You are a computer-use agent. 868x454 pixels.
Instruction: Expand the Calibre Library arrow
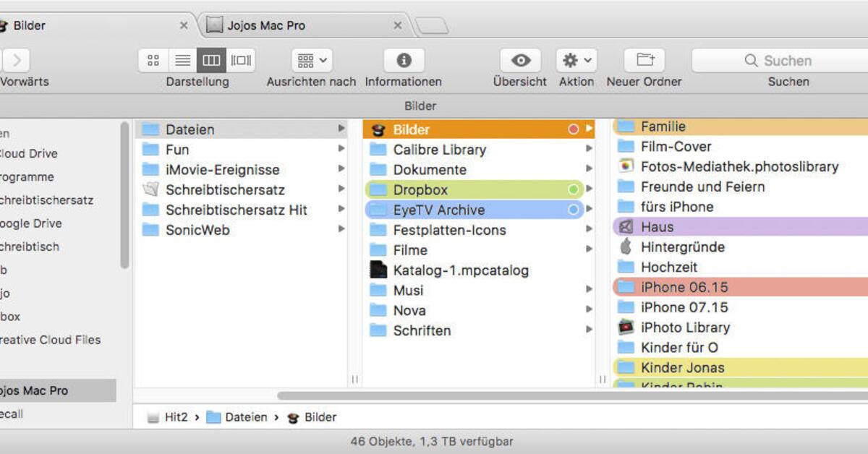pyautogui.click(x=589, y=150)
